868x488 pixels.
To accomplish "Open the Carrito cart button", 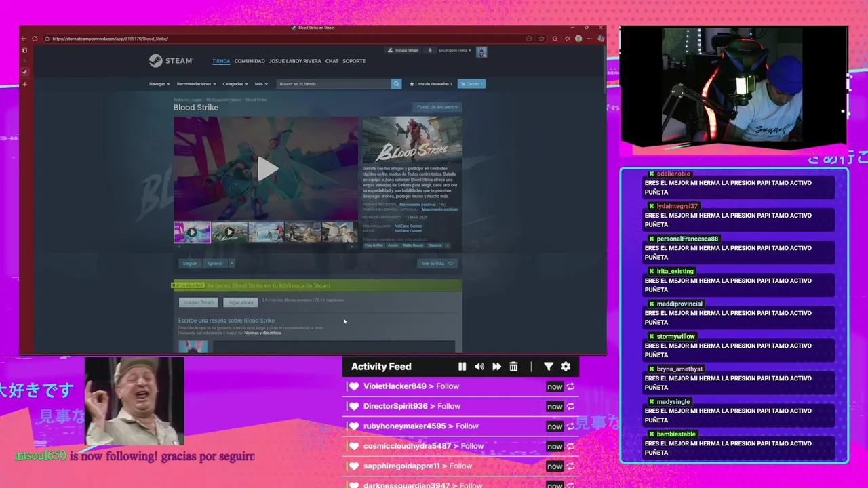I will click(471, 84).
